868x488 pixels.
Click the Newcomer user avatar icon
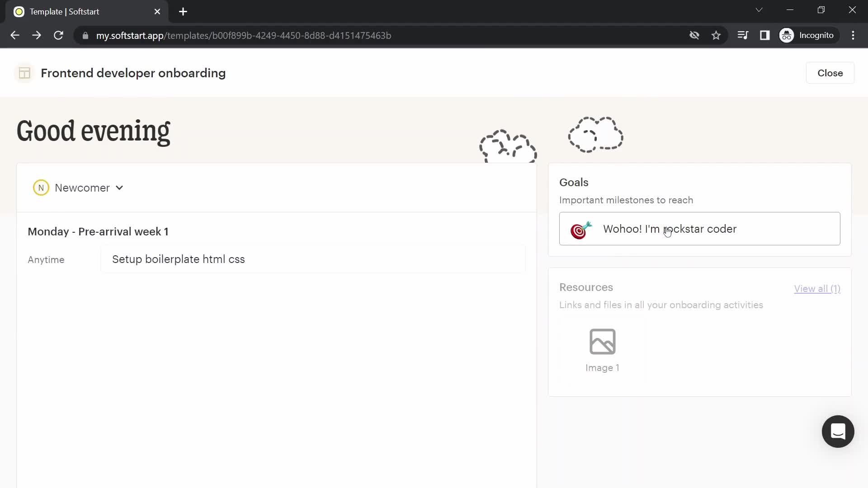(41, 188)
